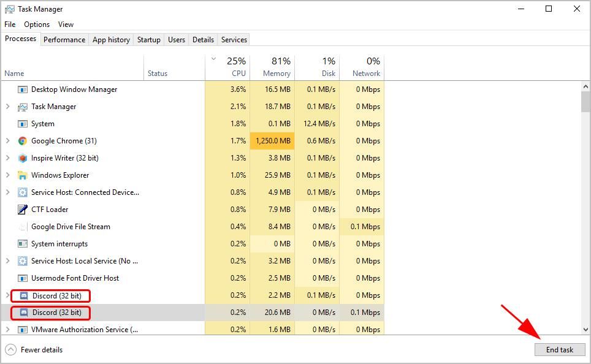
Task: Expand the first Discord (32 bit) entry
Action: point(8,295)
